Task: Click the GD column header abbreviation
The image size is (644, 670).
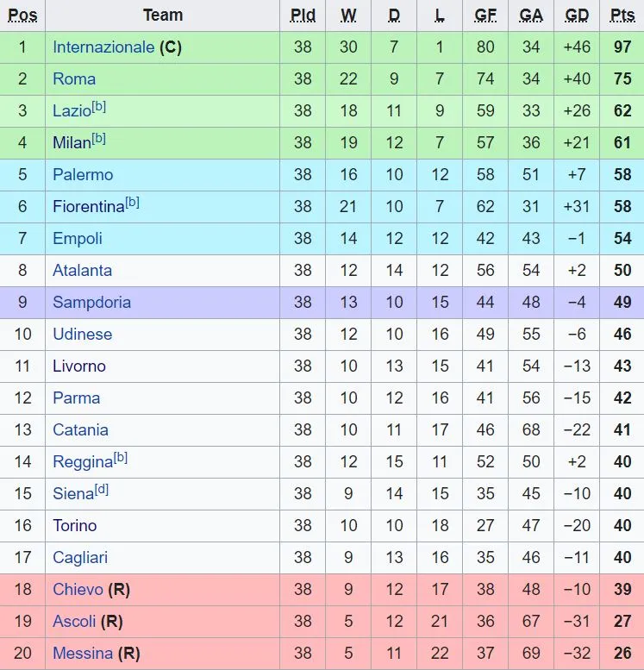Action: click(577, 16)
